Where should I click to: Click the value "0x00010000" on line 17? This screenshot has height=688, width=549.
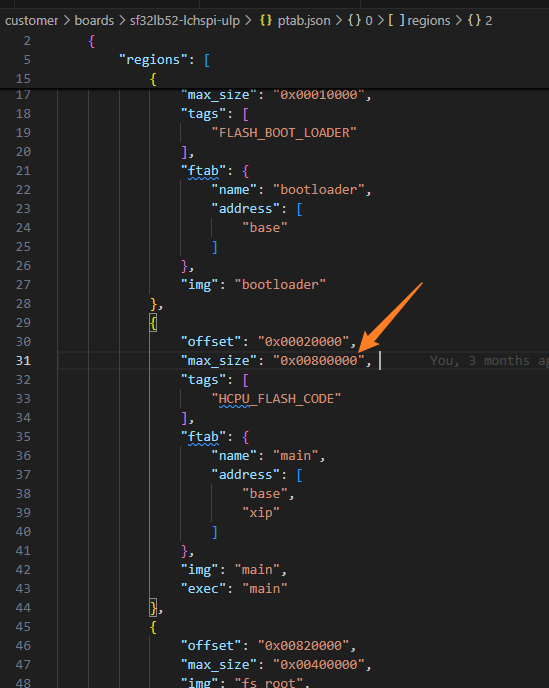(319, 95)
